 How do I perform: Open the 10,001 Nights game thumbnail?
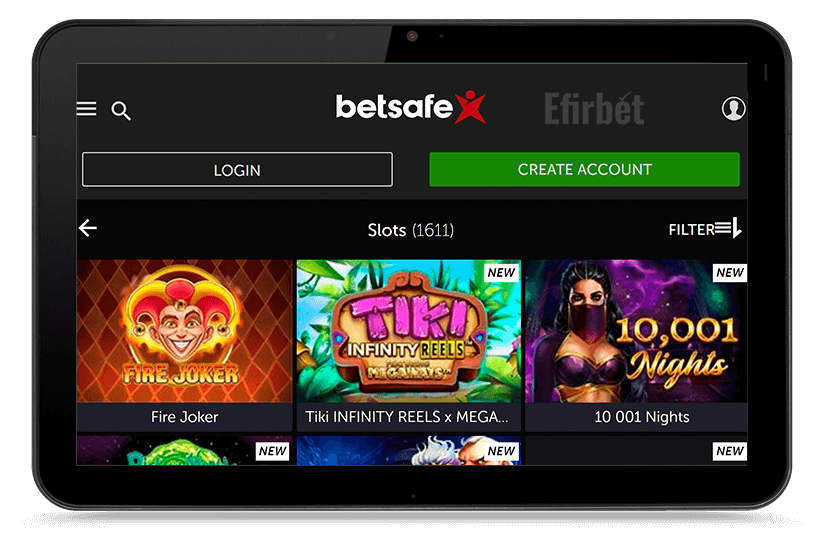(636, 331)
